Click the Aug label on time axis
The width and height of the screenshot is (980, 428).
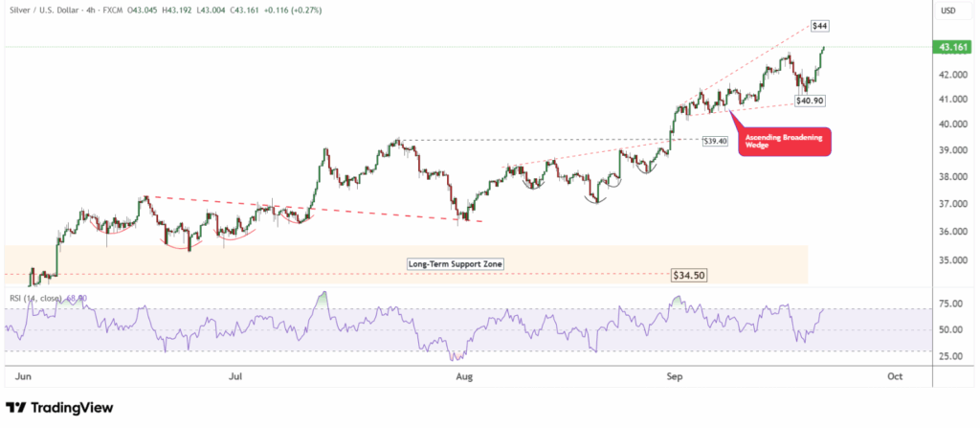click(463, 377)
